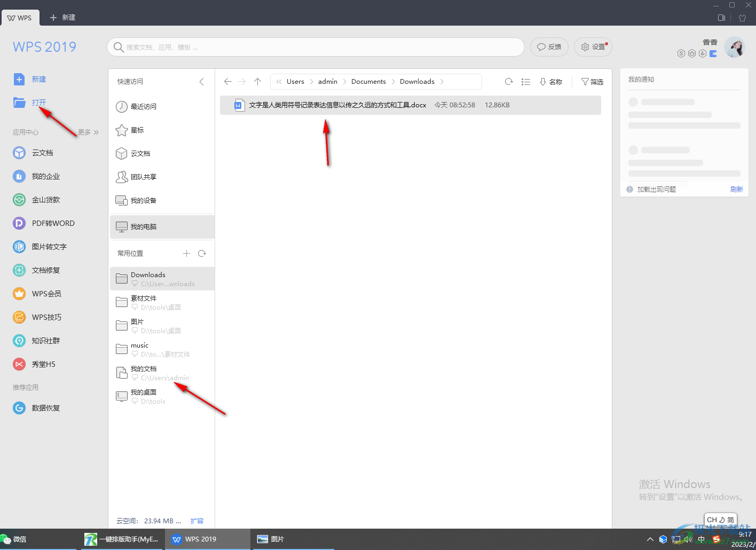Image resolution: width=756 pixels, height=550 pixels.
Task: Open the Downloads common location
Action: coord(162,279)
